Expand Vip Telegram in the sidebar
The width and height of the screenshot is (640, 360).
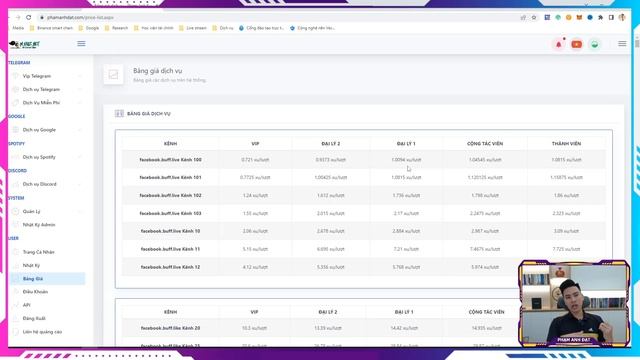tap(47, 76)
